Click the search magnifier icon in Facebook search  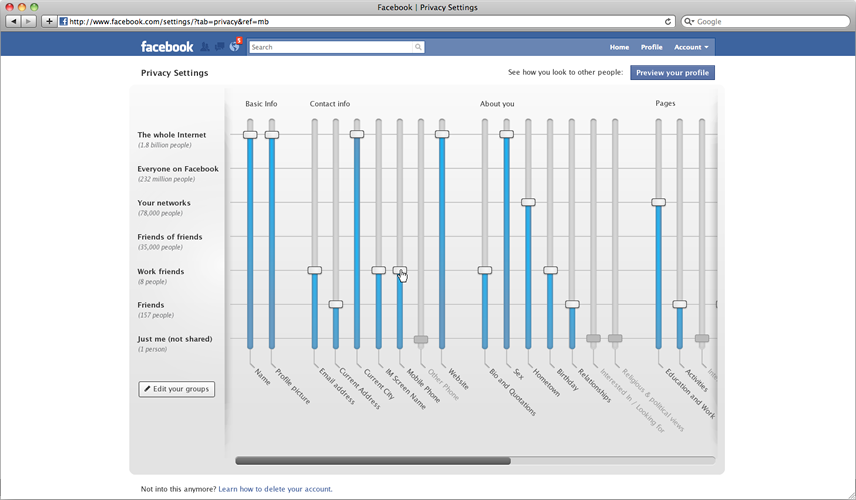pos(418,47)
